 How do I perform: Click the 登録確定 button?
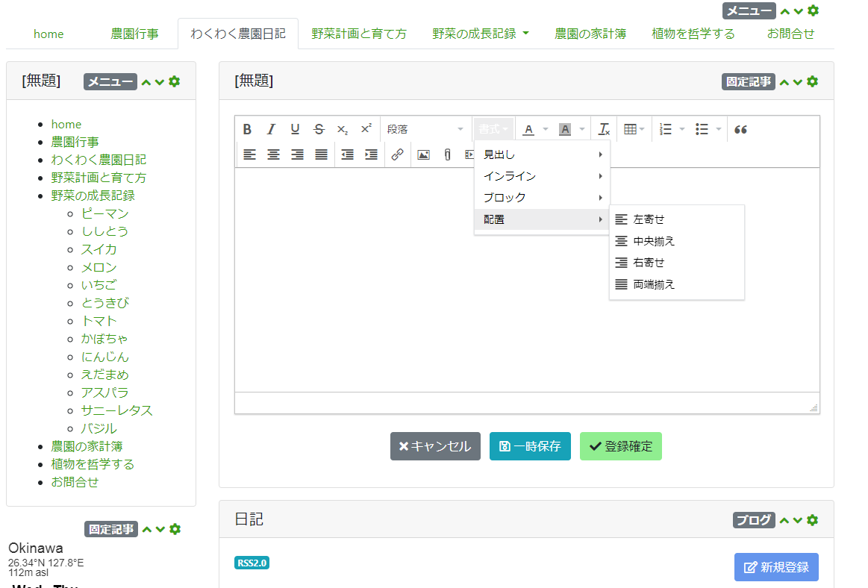tap(620, 446)
